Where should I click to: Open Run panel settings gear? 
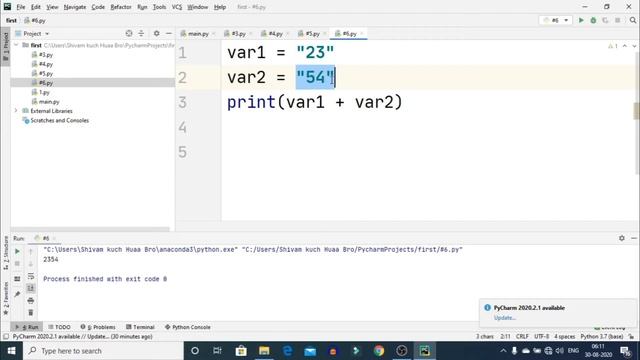[622, 238]
